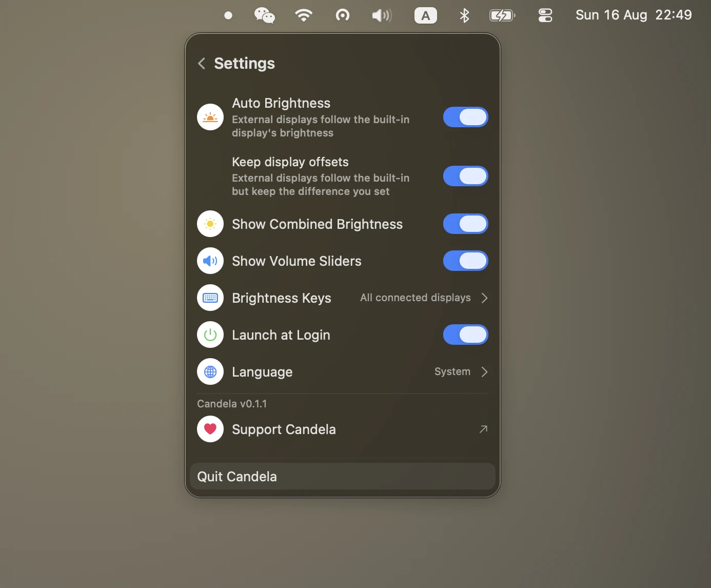Screen dimensions: 711x588
Task: Click the Launch at Login label
Action: click(281, 335)
